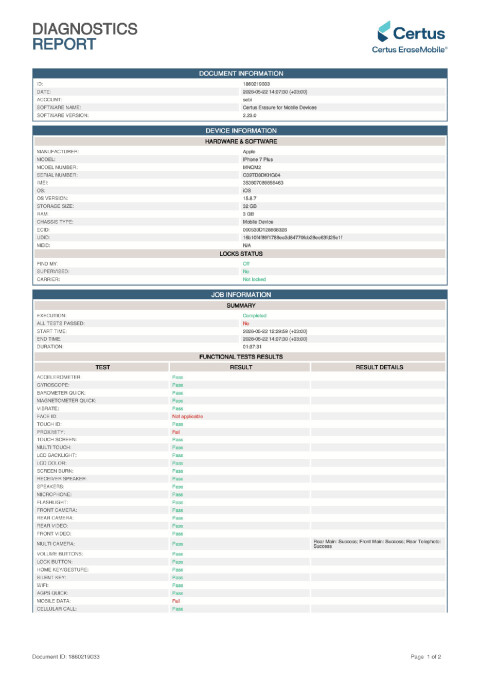Click the Document Information section header
This screenshot has width=480, height=679.
click(x=240, y=73)
